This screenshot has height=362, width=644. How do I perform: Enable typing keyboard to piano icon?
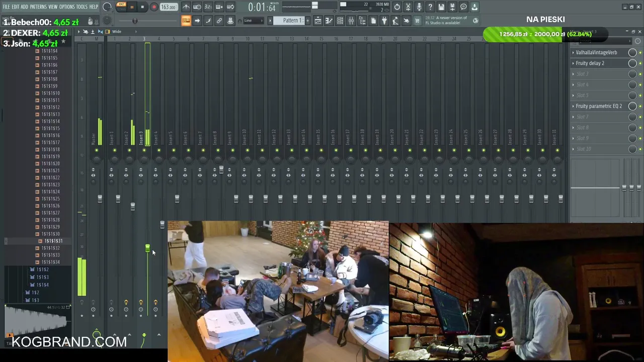tap(186, 21)
